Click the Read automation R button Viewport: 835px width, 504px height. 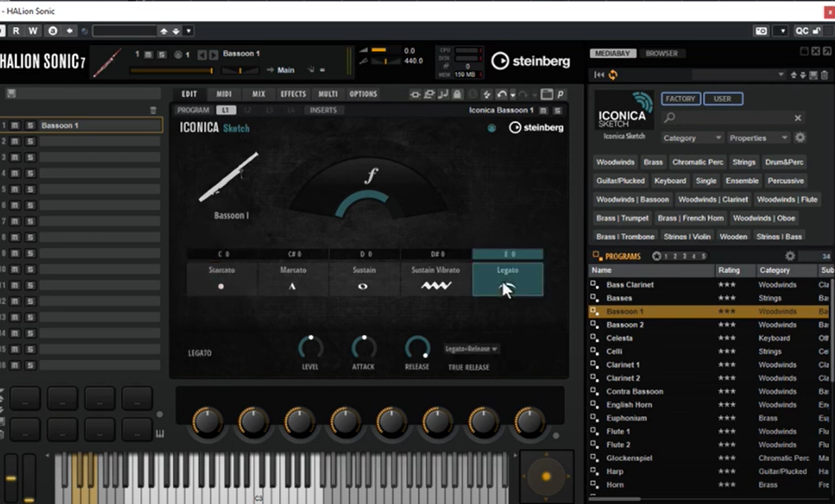click(16, 31)
